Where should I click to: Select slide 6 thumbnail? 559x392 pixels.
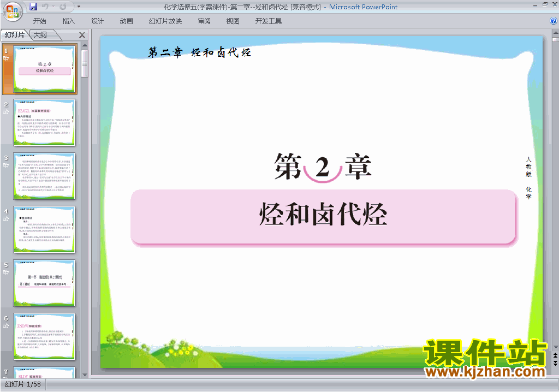pyautogui.click(x=44, y=336)
